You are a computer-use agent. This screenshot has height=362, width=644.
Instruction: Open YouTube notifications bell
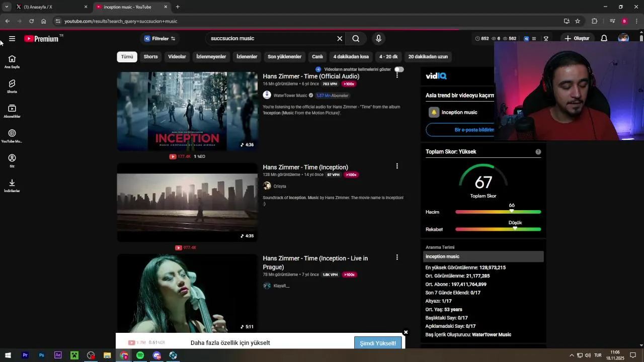click(x=604, y=39)
